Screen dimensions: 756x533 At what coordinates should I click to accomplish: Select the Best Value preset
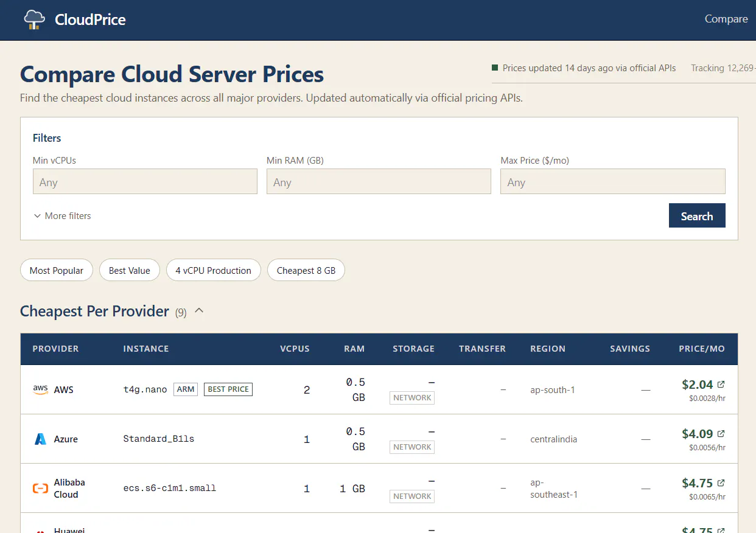pos(130,270)
